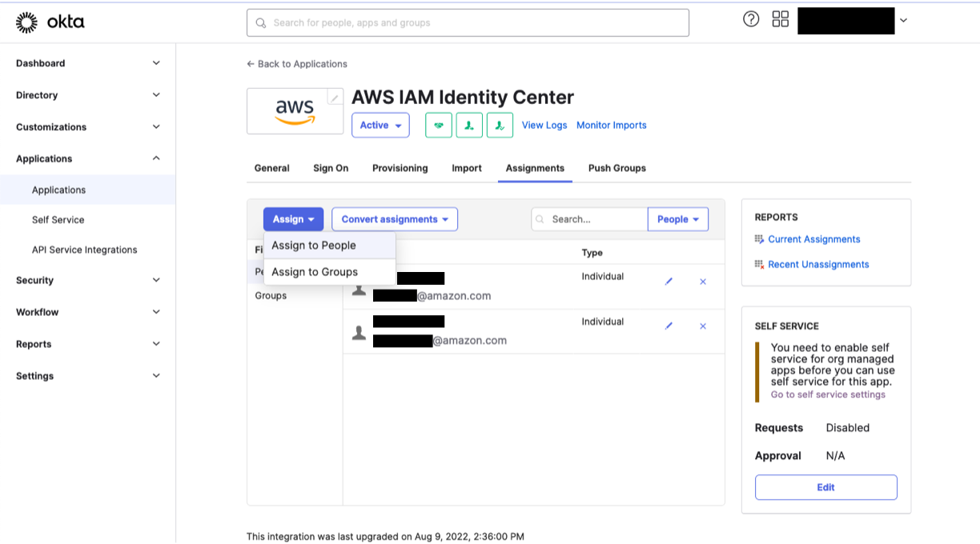Open the apps grid icon
Viewport: 980px width, 544px height.
point(781,19)
